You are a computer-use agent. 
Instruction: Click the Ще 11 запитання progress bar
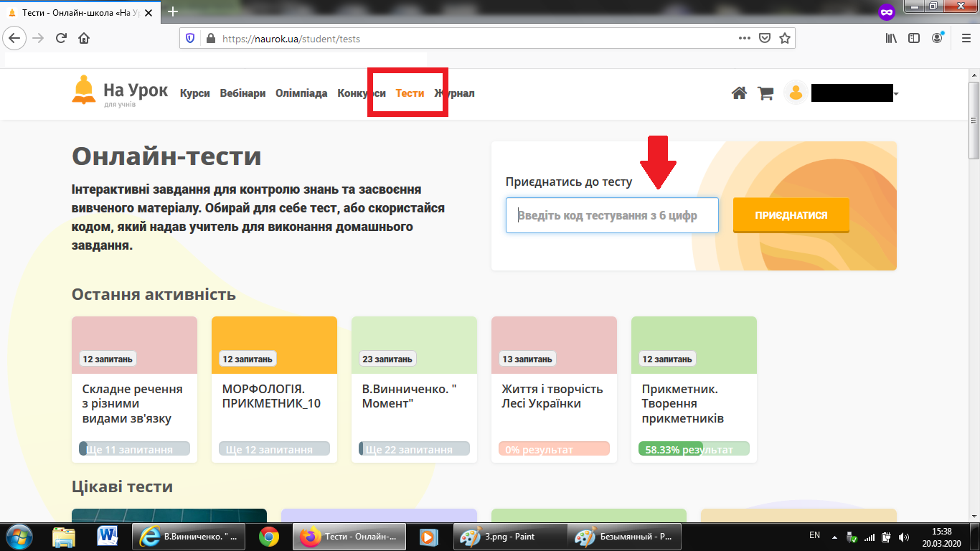[134, 449]
